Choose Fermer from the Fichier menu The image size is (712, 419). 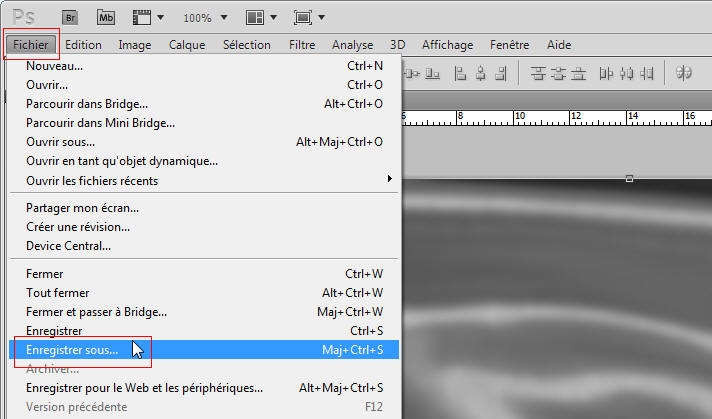click(x=204, y=274)
